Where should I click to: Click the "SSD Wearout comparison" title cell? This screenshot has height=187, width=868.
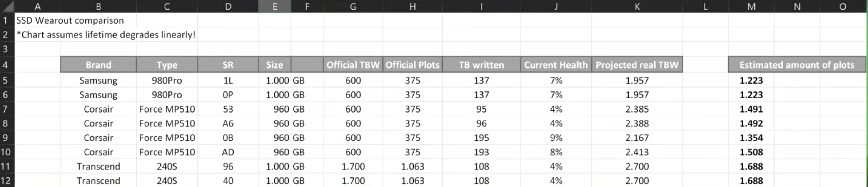coord(70,20)
